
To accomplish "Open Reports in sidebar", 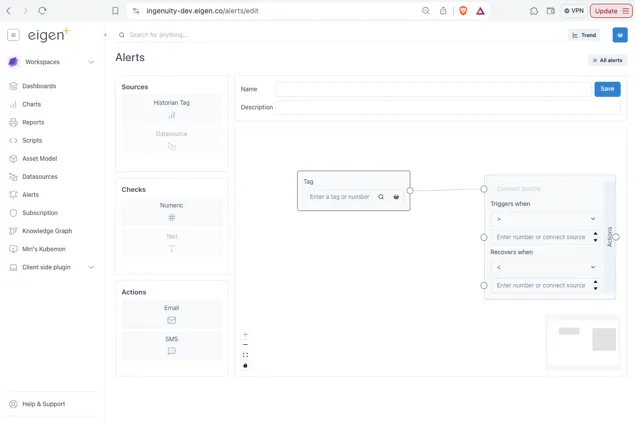I will click(33, 122).
